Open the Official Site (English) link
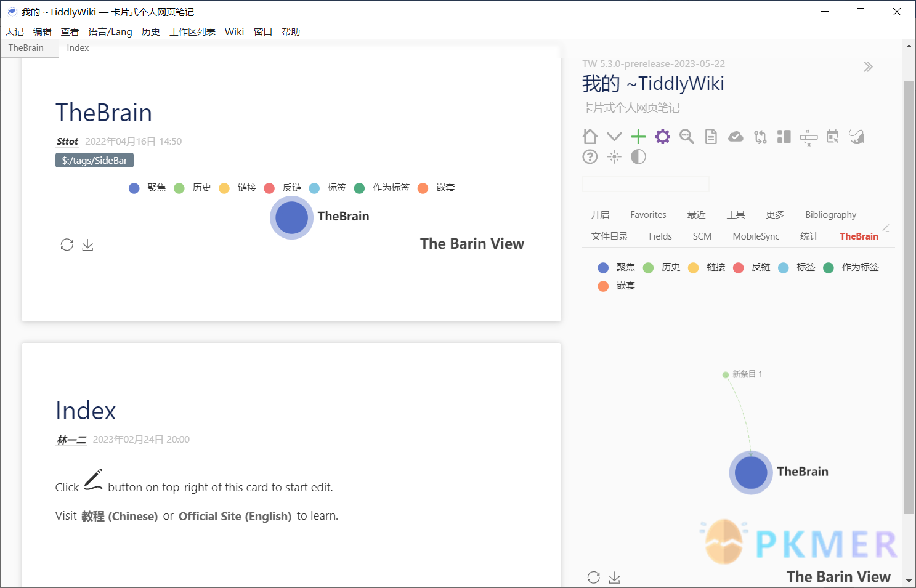The image size is (916, 588). point(235,516)
